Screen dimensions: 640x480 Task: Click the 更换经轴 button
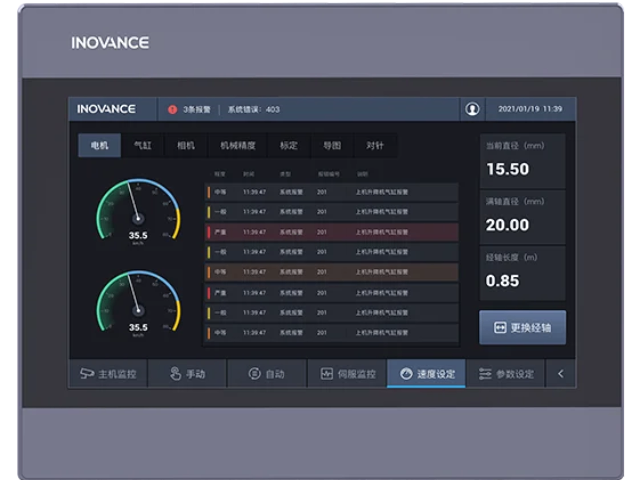522,327
